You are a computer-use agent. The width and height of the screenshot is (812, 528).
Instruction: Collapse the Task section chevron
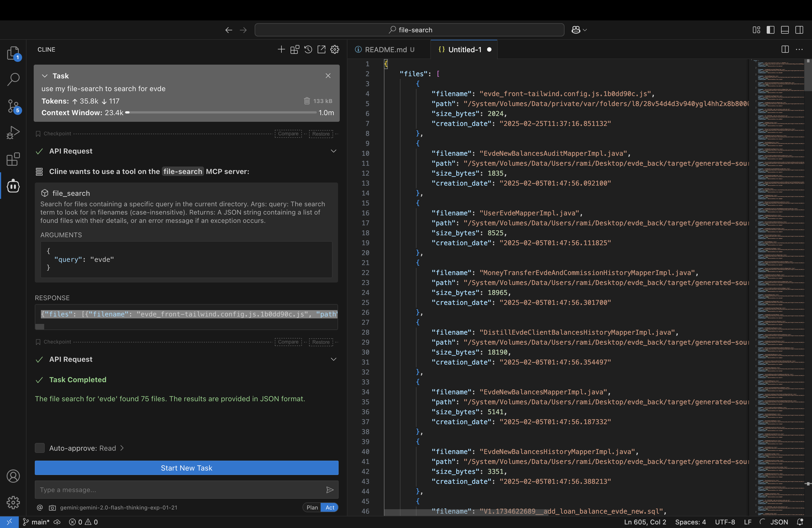click(45, 76)
